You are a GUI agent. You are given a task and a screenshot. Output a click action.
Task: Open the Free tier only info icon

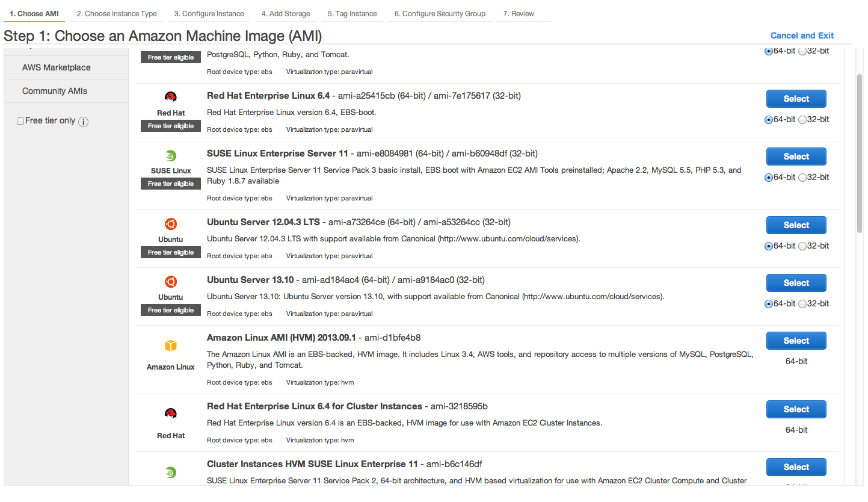pyautogui.click(x=84, y=122)
